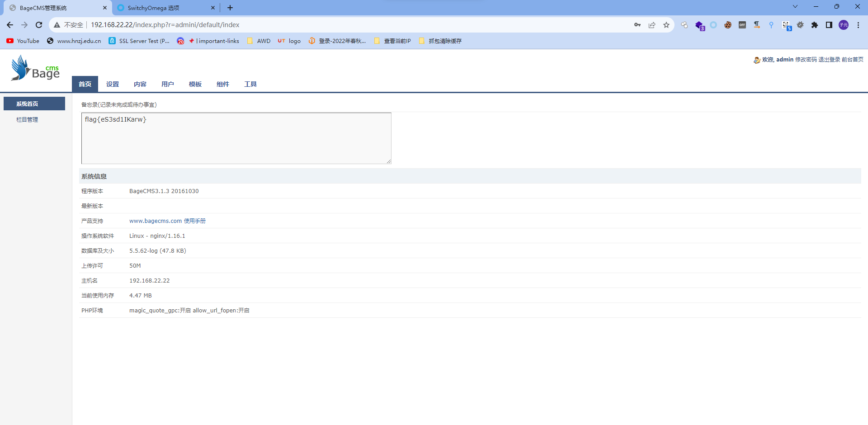Viewport: 868px width, 425px height.
Task: Open the 使用手册 link
Action: tap(195, 221)
